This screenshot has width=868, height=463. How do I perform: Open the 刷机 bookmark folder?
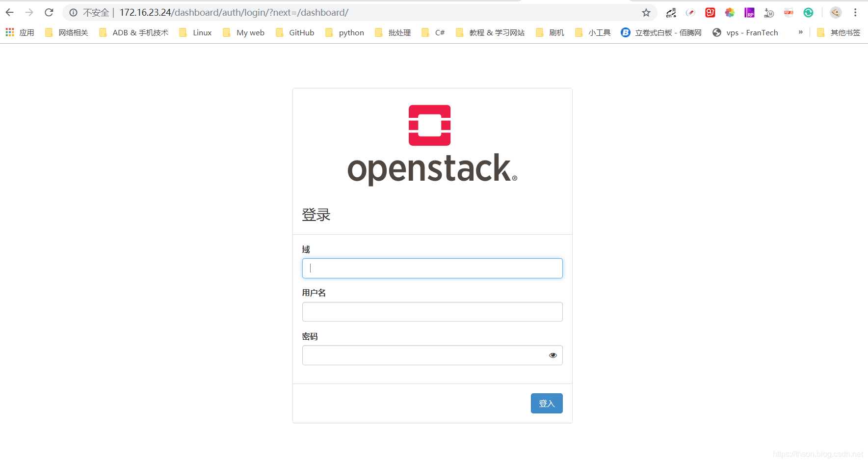550,32
